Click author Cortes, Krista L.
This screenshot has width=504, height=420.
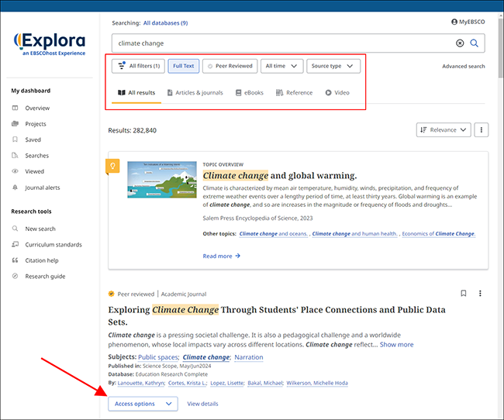click(188, 383)
